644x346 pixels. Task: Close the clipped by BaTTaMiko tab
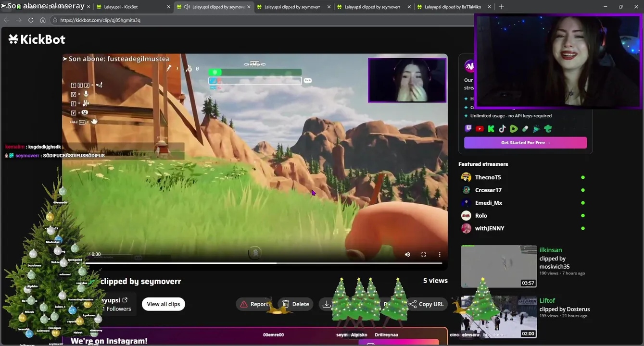[x=490, y=7]
